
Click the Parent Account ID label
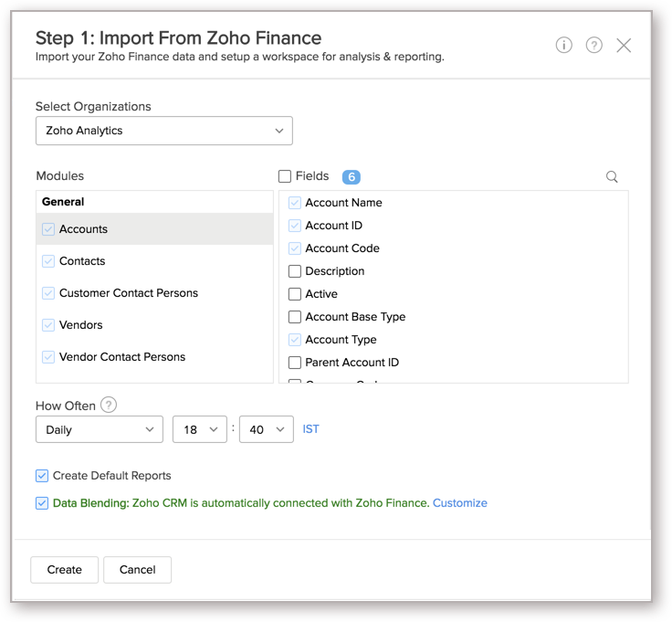[352, 363]
